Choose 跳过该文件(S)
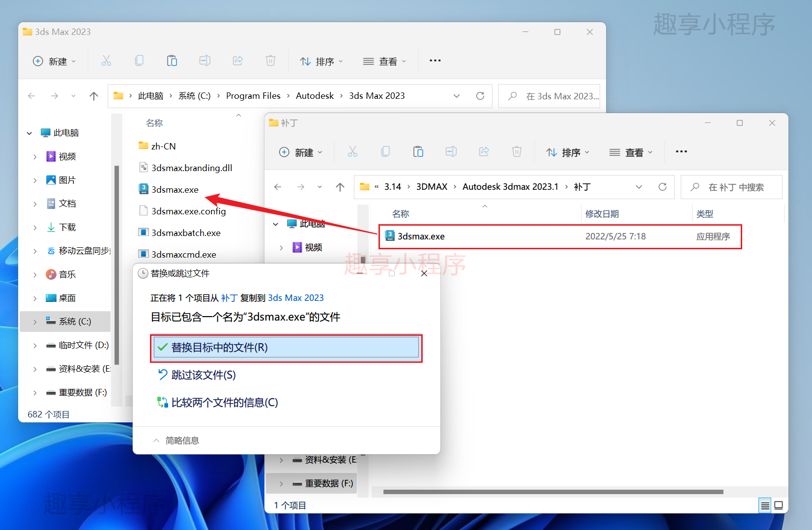 coord(197,375)
